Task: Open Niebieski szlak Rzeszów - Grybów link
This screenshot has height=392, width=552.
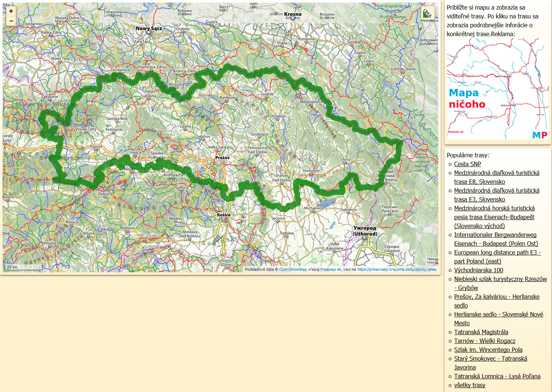Action: [500, 279]
